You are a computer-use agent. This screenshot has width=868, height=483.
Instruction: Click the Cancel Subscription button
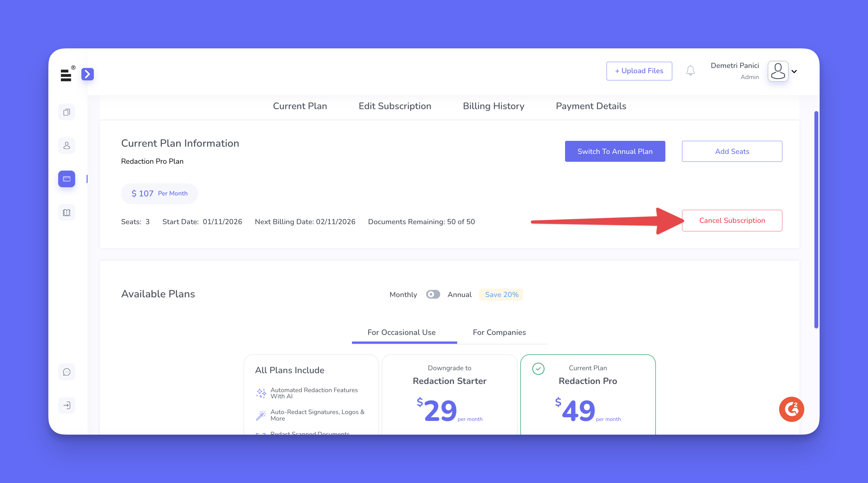732,221
